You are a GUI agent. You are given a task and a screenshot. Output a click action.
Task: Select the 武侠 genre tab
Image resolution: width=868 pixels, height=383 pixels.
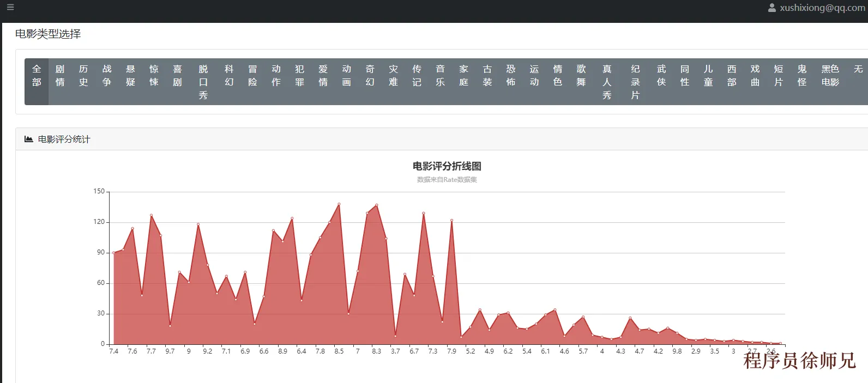[661, 82]
